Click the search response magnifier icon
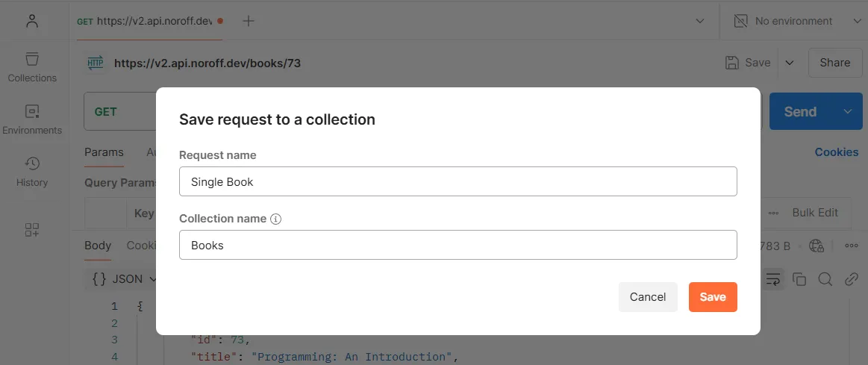The height and width of the screenshot is (365, 868). (825, 279)
